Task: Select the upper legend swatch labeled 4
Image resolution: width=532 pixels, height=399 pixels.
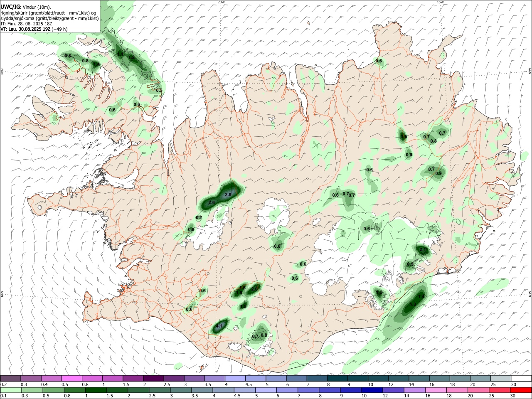Action: (235, 378)
